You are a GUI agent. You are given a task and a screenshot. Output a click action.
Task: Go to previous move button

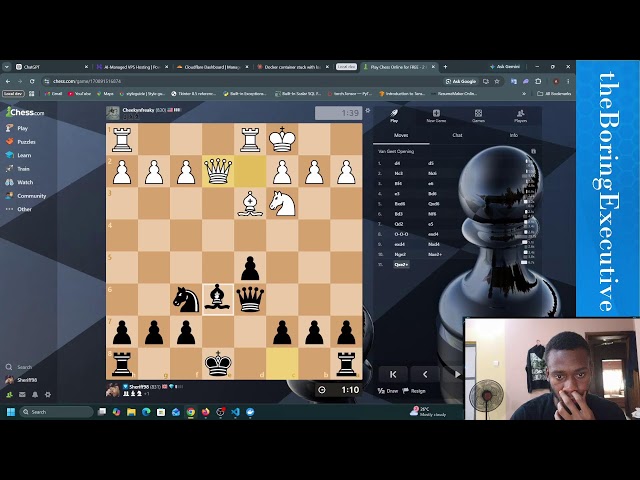coord(425,374)
